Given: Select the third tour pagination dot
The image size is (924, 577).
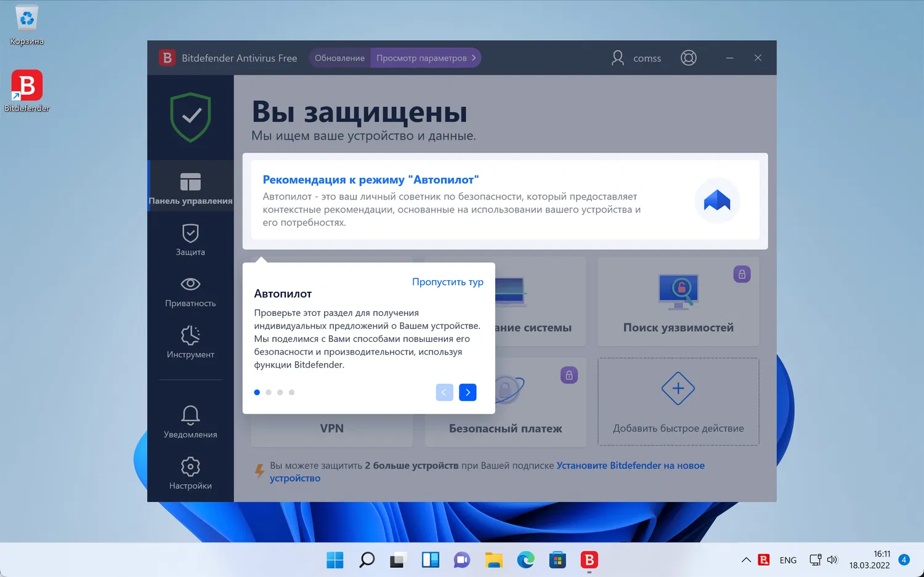Looking at the screenshot, I should [x=280, y=392].
